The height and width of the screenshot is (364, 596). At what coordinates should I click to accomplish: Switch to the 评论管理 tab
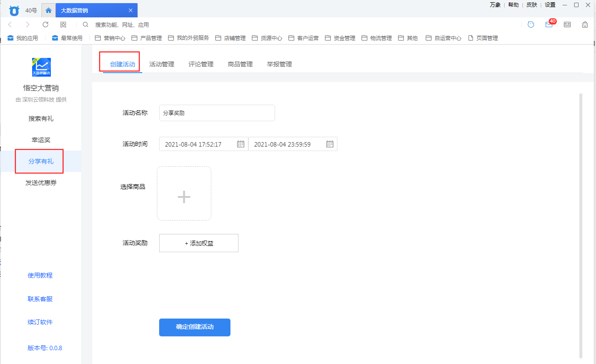[x=201, y=64]
